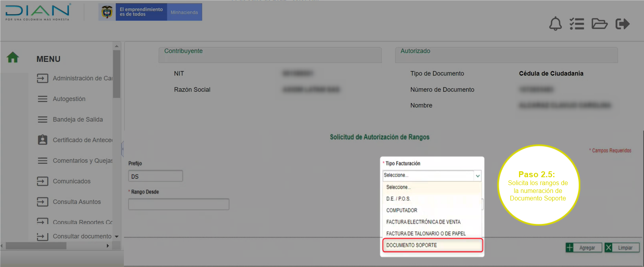Image resolution: width=644 pixels, height=267 pixels.
Task: Click the menu horizontal scrollbar
Action: [36, 246]
